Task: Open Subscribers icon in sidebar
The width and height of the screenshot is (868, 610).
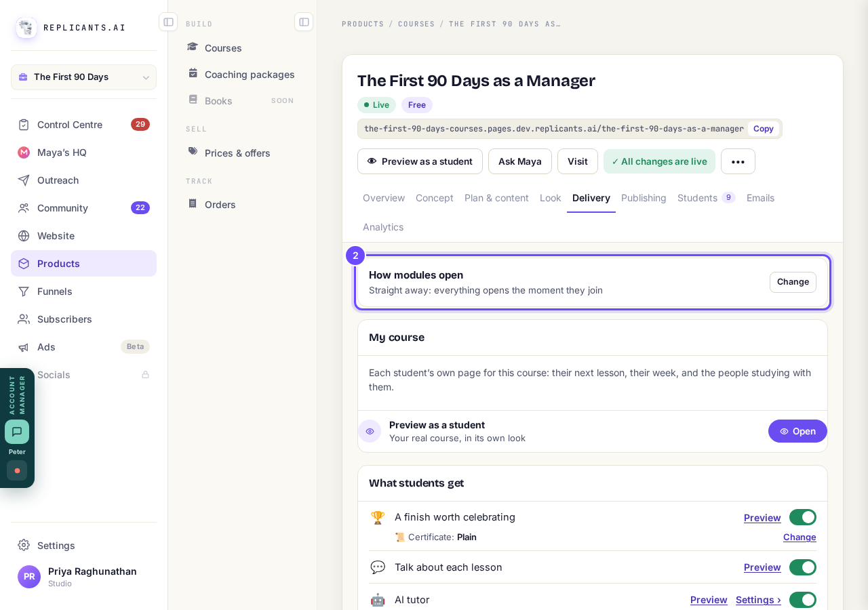Action: pyautogui.click(x=24, y=319)
